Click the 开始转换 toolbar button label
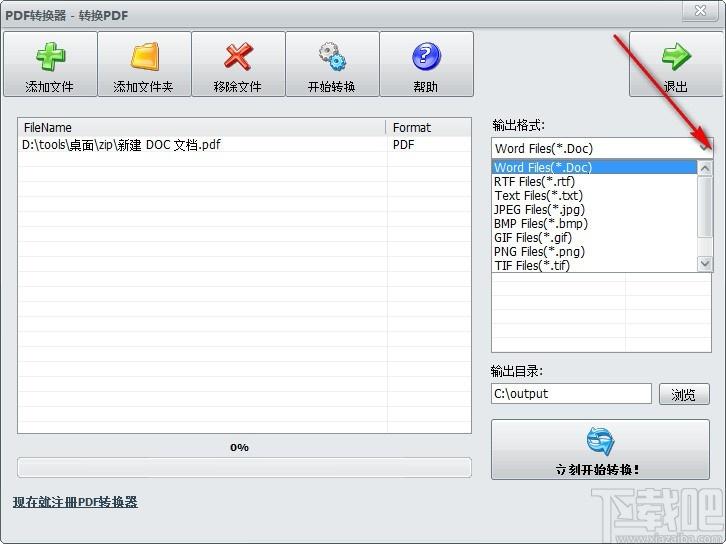Image resolution: width=726 pixels, height=544 pixels. [x=332, y=87]
